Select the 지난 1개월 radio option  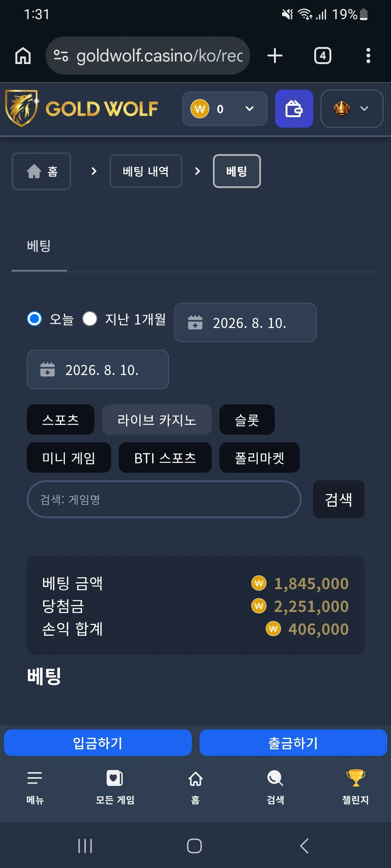[x=90, y=319]
